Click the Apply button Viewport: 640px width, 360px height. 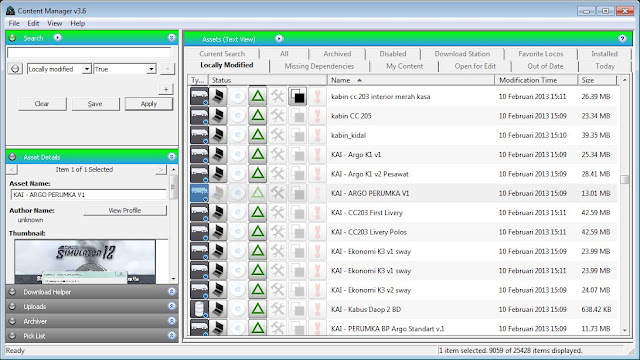pyautogui.click(x=149, y=104)
